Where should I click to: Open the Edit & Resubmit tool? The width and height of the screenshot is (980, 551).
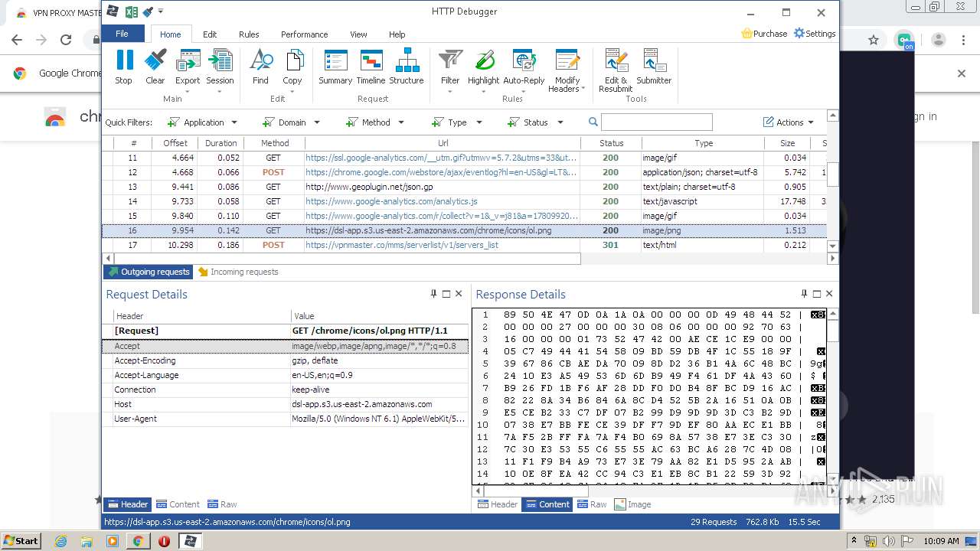pyautogui.click(x=616, y=70)
